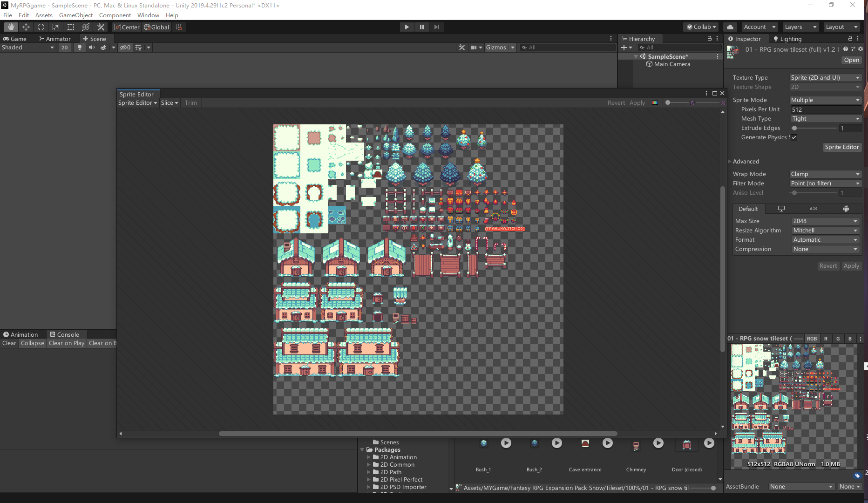
Task: Click the Collapse button in Console
Action: 32,343
